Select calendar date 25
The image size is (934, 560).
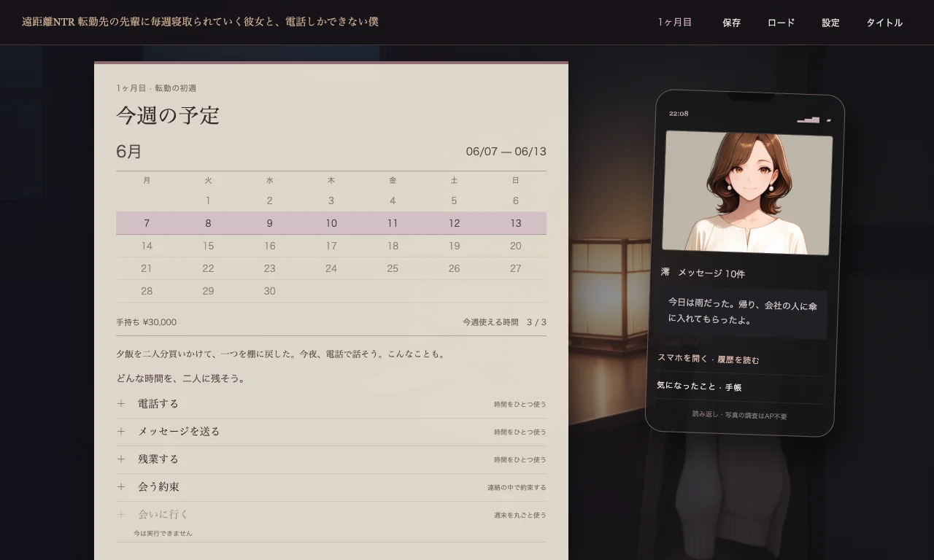pyautogui.click(x=393, y=268)
